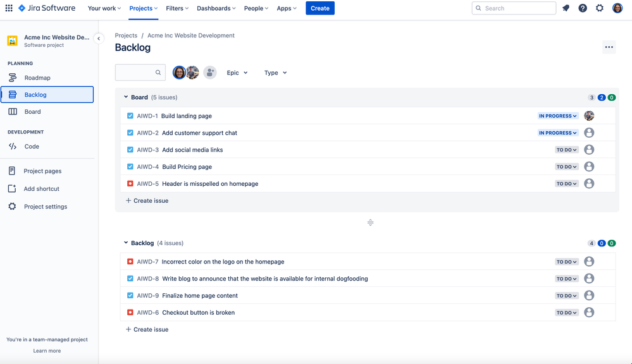Select Backlog in the sidebar
632x364 pixels.
(47, 95)
